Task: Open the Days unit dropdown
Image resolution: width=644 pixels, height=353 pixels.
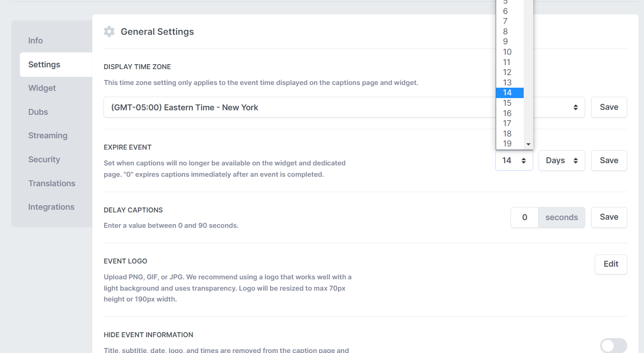Action: 562,160
